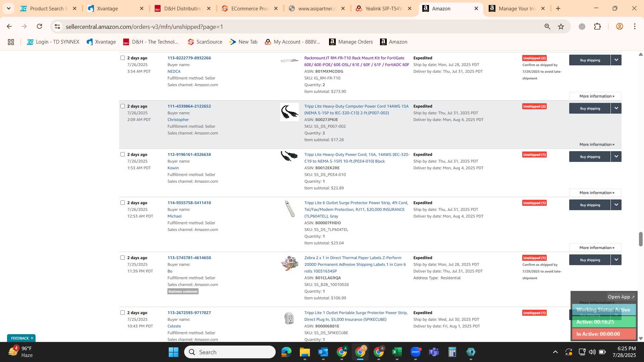View site information icon in address bar
The image size is (644, 362).
[57, 26]
